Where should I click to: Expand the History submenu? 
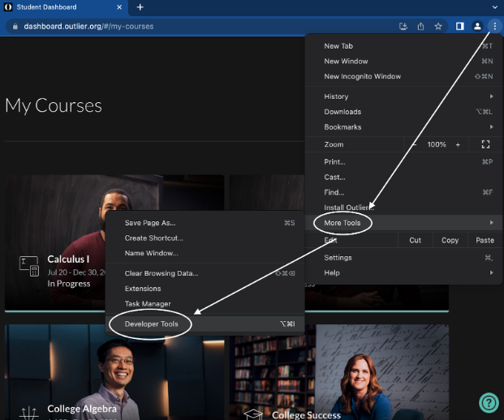pyautogui.click(x=403, y=96)
